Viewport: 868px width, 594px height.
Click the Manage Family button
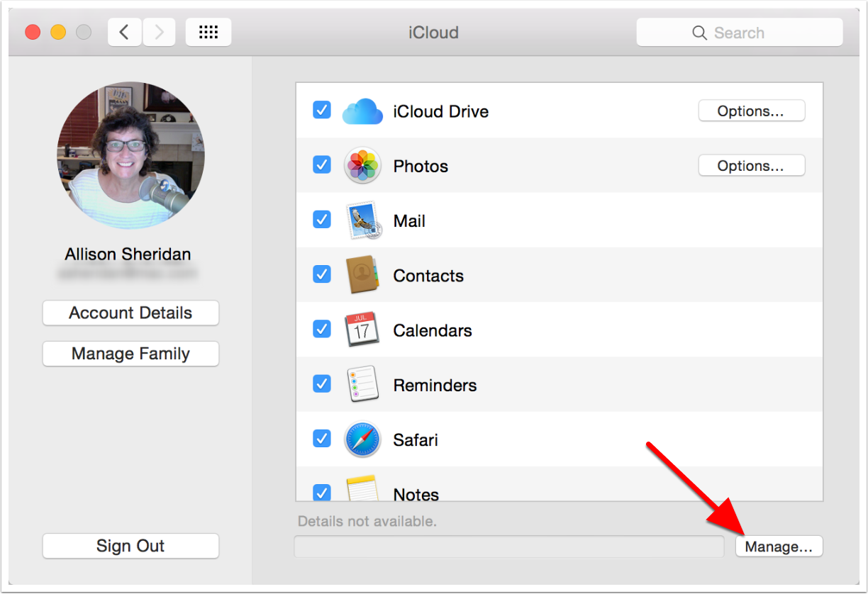pyautogui.click(x=130, y=354)
